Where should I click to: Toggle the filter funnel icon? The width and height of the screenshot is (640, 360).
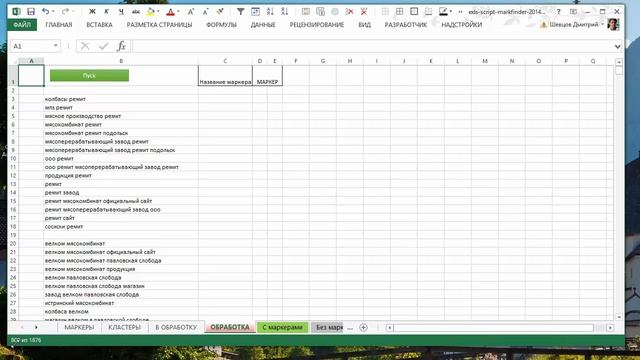pos(241,12)
